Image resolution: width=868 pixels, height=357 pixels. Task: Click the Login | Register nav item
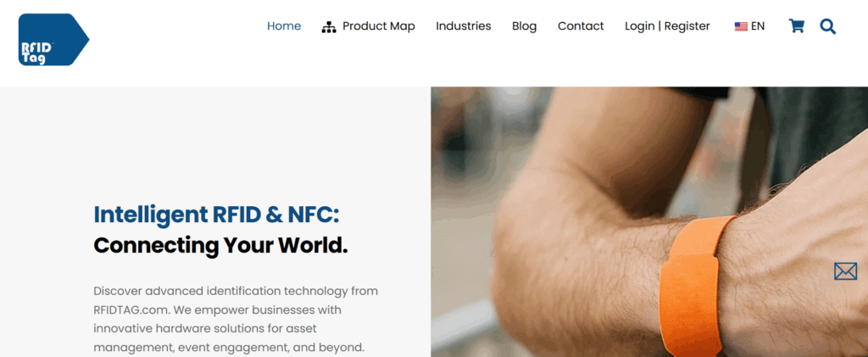667,26
